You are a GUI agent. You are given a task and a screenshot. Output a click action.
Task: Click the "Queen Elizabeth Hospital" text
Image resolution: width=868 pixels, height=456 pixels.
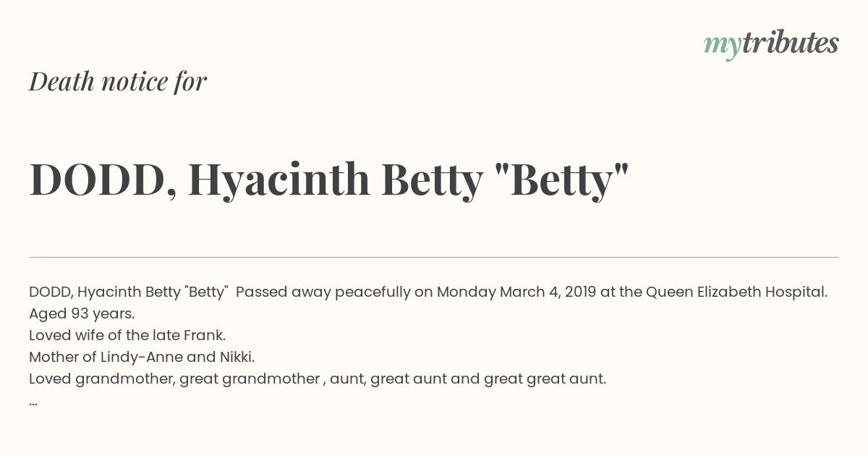tap(736, 292)
